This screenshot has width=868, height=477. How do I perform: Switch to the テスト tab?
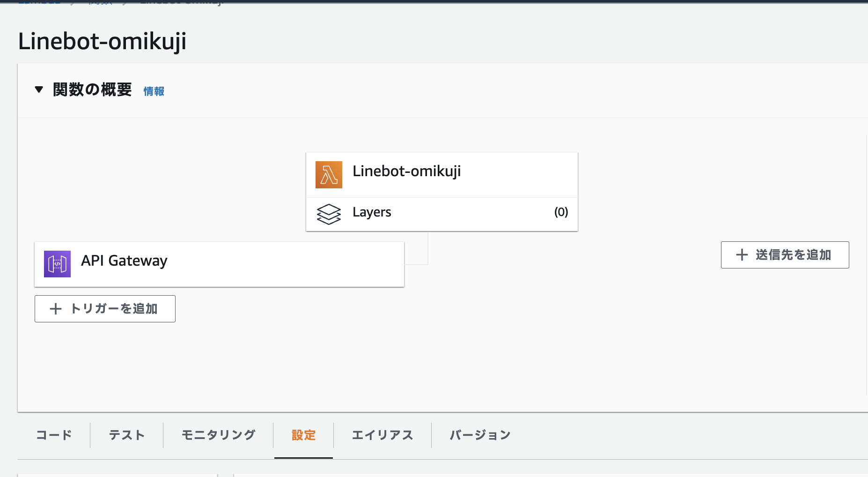click(x=126, y=435)
